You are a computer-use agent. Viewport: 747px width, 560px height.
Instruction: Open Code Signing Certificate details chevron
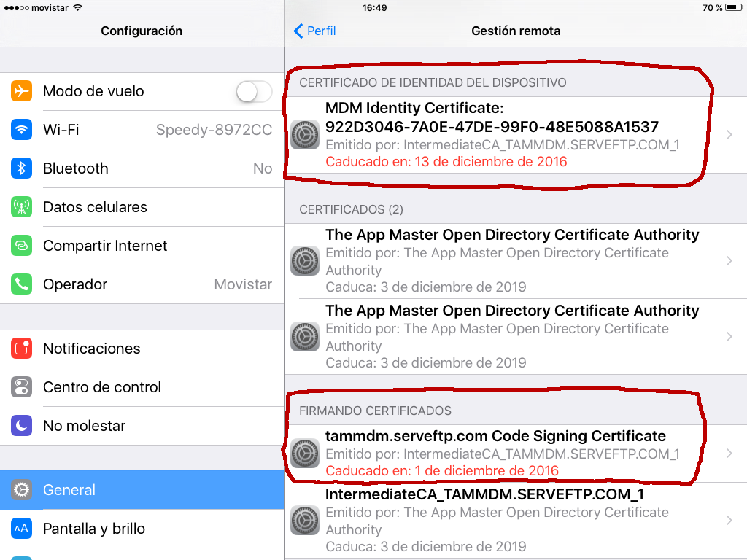click(x=729, y=454)
